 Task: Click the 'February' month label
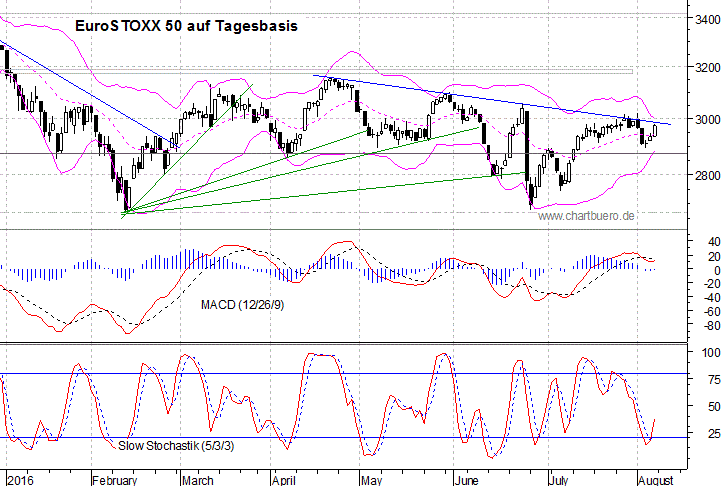pos(114,480)
